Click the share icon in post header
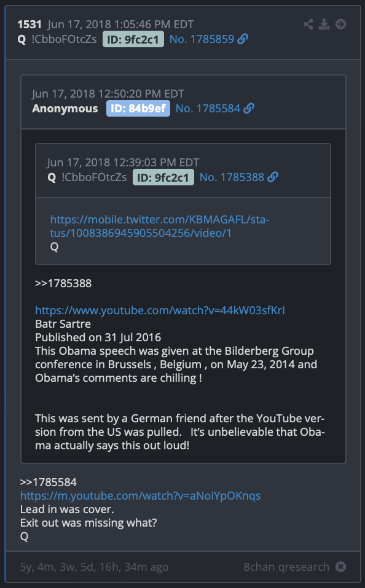365x588 pixels. pyautogui.click(x=308, y=25)
